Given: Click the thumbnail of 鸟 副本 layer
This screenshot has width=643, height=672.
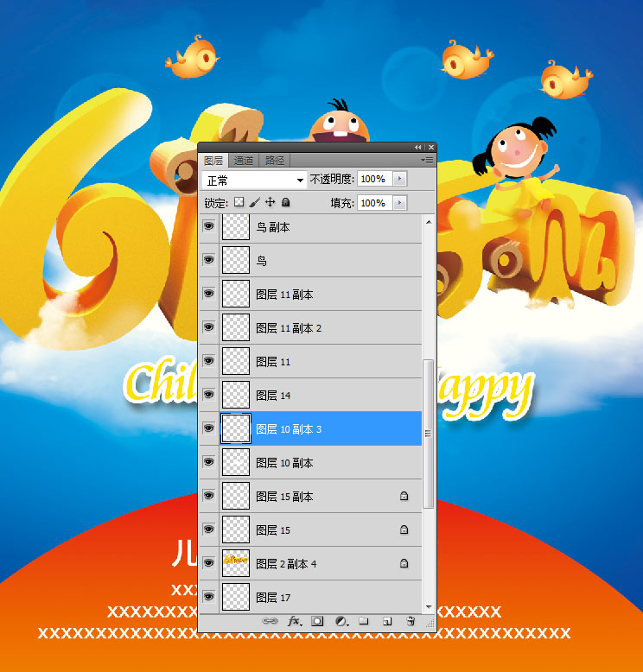Looking at the screenshot, I should coord(235,226).
